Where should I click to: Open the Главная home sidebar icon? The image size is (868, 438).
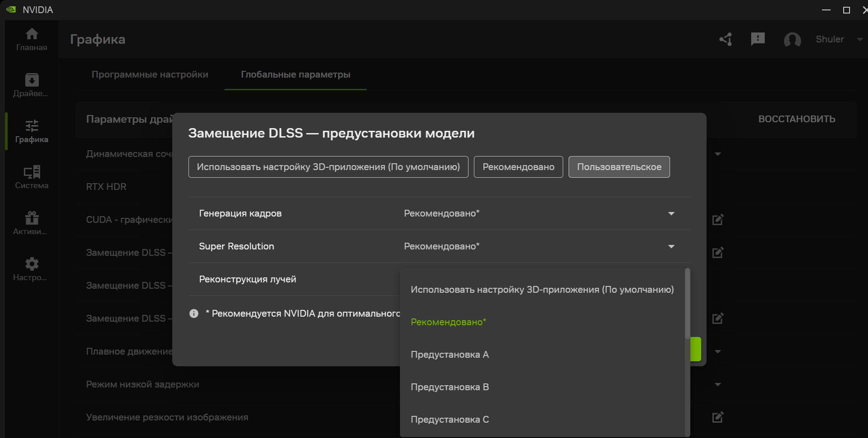pos(32,34)
